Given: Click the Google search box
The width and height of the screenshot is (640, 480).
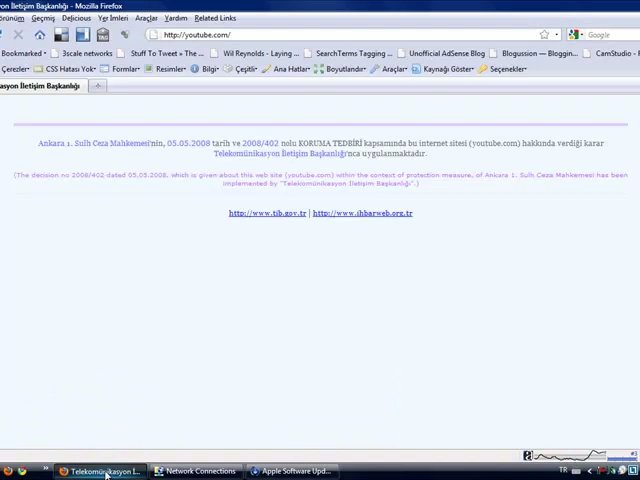Looking at the screenshot, I should 613,35.
